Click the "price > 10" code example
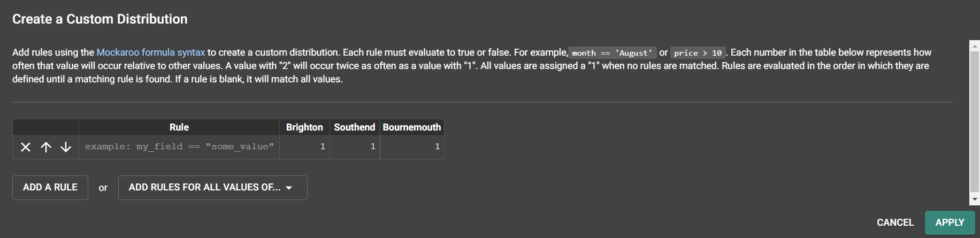Viewport: 980px width, 238px height. (x=698, y=53)
